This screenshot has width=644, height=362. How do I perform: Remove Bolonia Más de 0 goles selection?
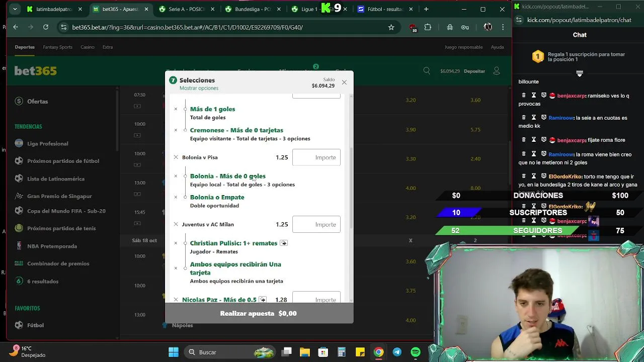click(x=176, y=176)
